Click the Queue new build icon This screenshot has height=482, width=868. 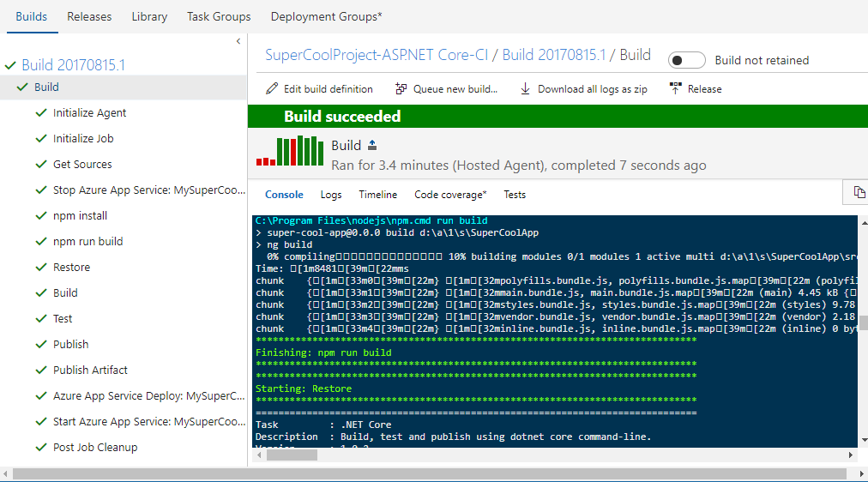coord(401,88)
